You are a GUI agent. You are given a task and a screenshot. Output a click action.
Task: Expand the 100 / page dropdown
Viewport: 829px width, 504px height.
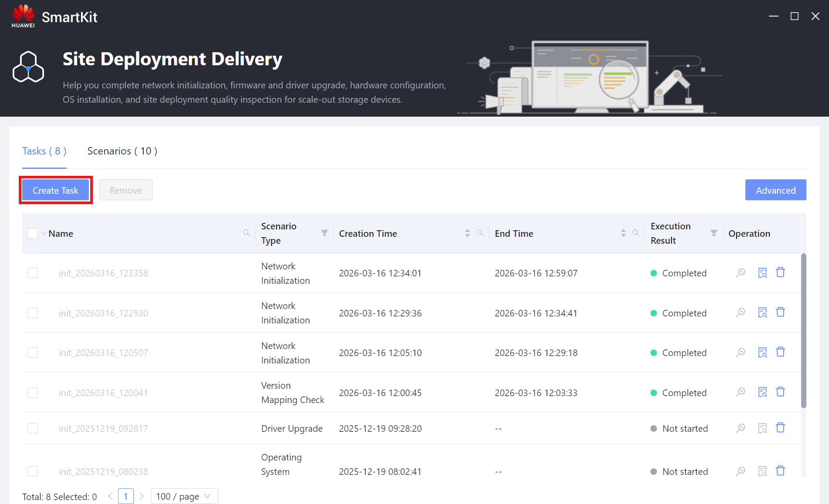click(184, 496)
